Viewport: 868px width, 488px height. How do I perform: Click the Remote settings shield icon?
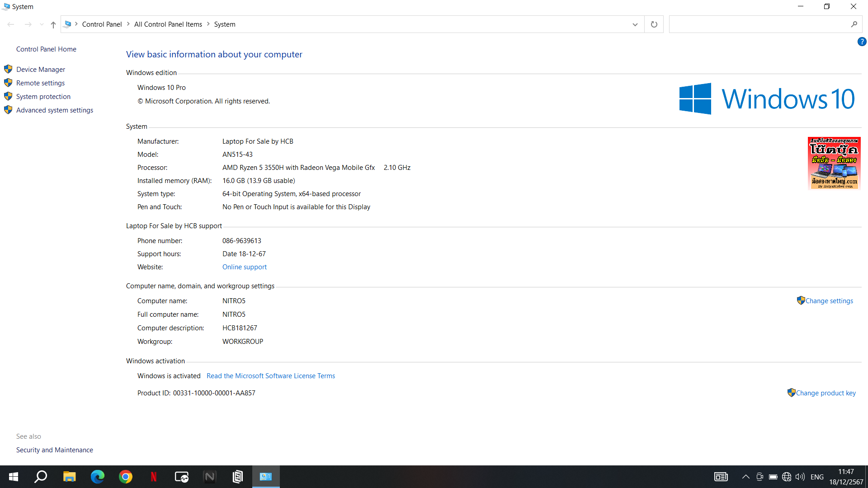[8, 83]
